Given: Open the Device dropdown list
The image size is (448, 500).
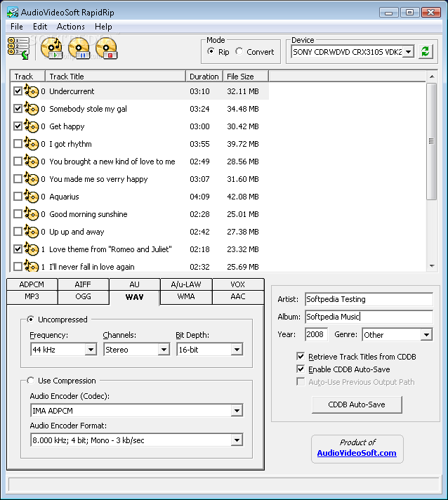Looking at the screenshot, I should 408,52.
